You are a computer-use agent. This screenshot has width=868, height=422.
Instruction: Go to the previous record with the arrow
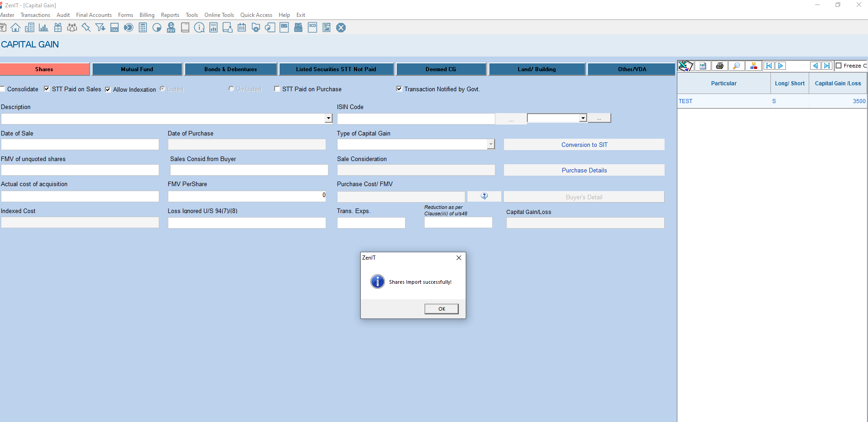point(816,66)
